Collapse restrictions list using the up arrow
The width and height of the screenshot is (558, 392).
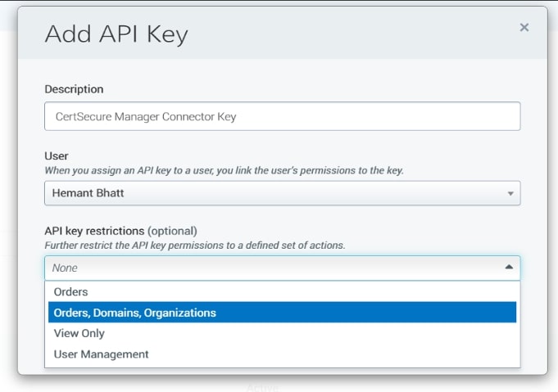point(509,267)
